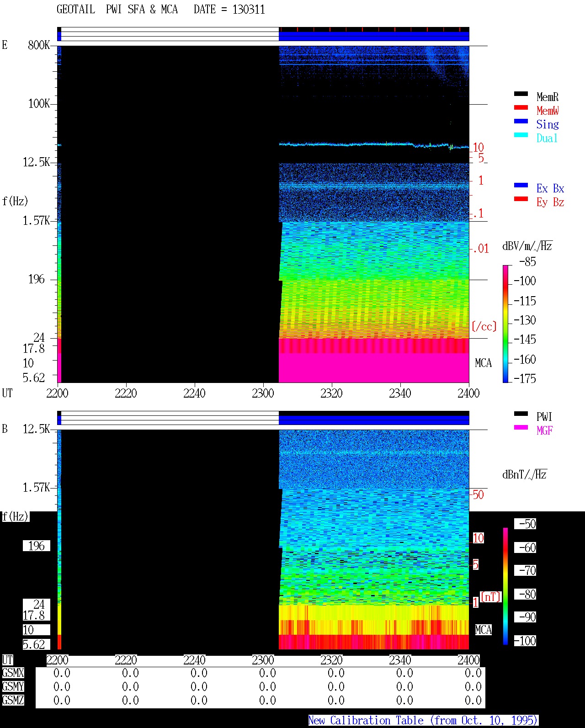The height and width of the screenshot is (728, 585).
Task: Click the 'Ey Bz' legend label
Action: pyautogui.click(x=550, y=202)
